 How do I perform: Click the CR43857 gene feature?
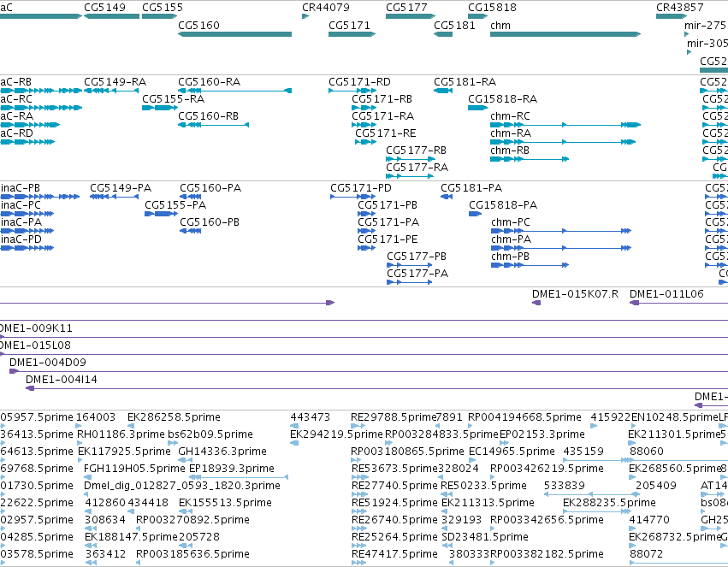coord(672,16)
